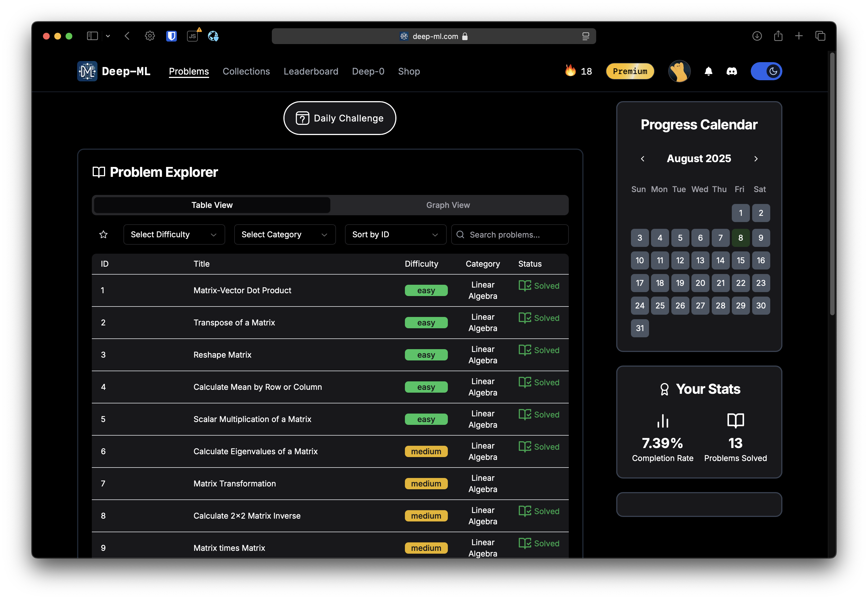Click the Safari share icon
Image resolution: width=868 pixels, height=600 pixels.
tap(778, 36)
